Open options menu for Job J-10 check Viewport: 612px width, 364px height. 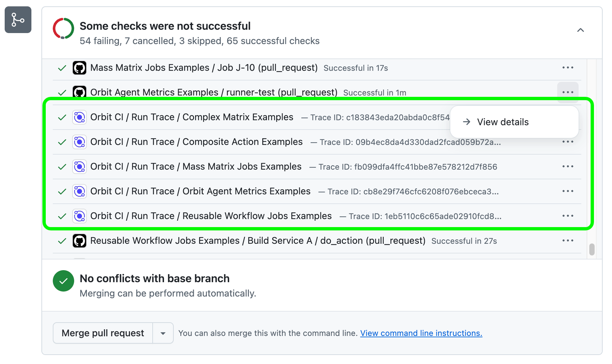(568, 68)
